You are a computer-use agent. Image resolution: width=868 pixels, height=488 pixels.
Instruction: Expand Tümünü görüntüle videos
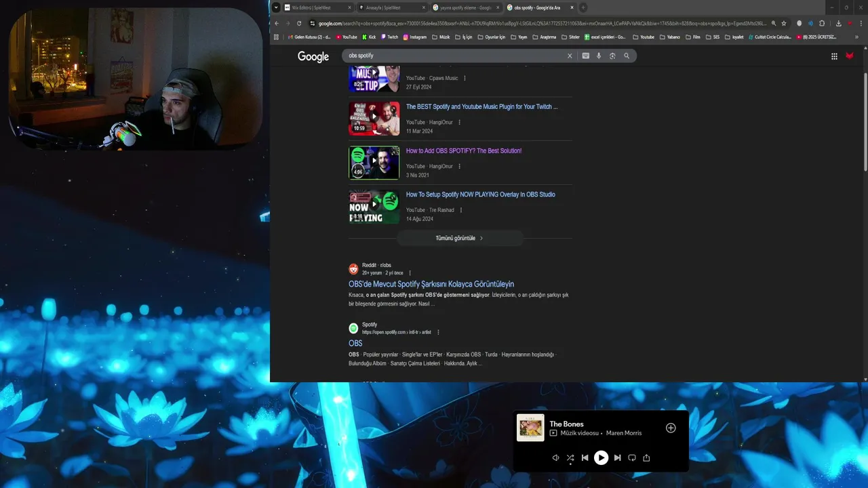(460, 239)
